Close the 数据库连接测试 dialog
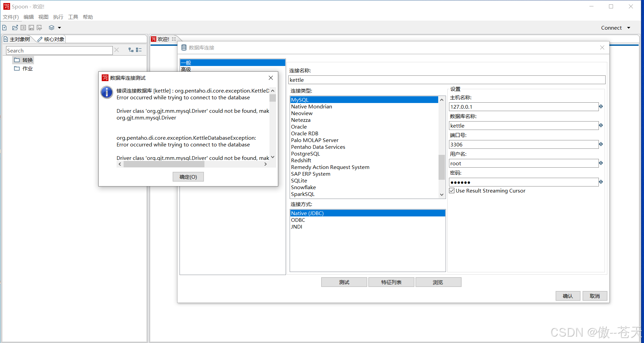Viewport: 644px width, 343px height. coord(271,78)
